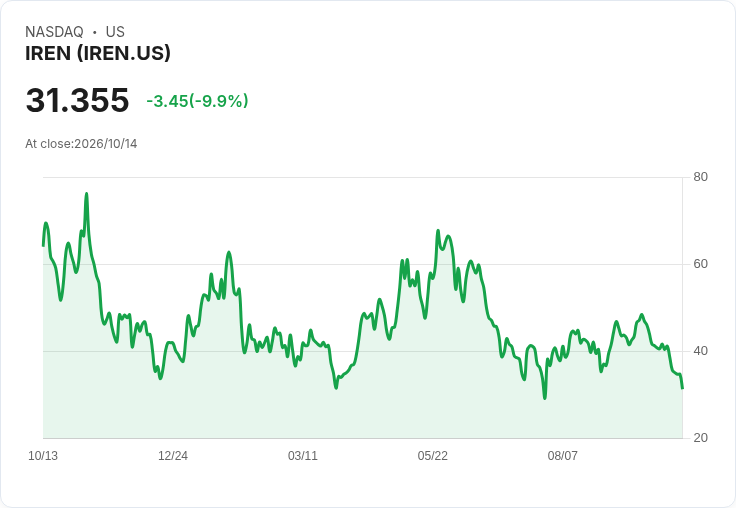Click the At close 2026/10/14 text

[81, 144]
